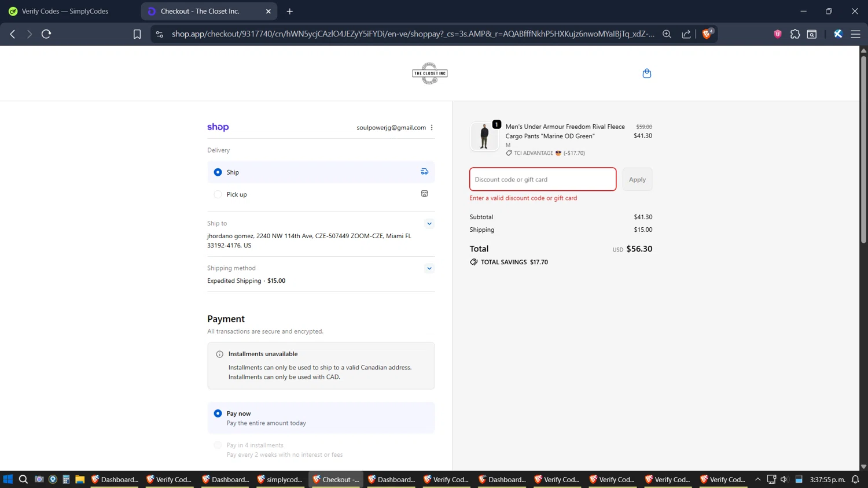Click the purple Shop logo
Screen dimensions: 868x488
pos(218,127)
